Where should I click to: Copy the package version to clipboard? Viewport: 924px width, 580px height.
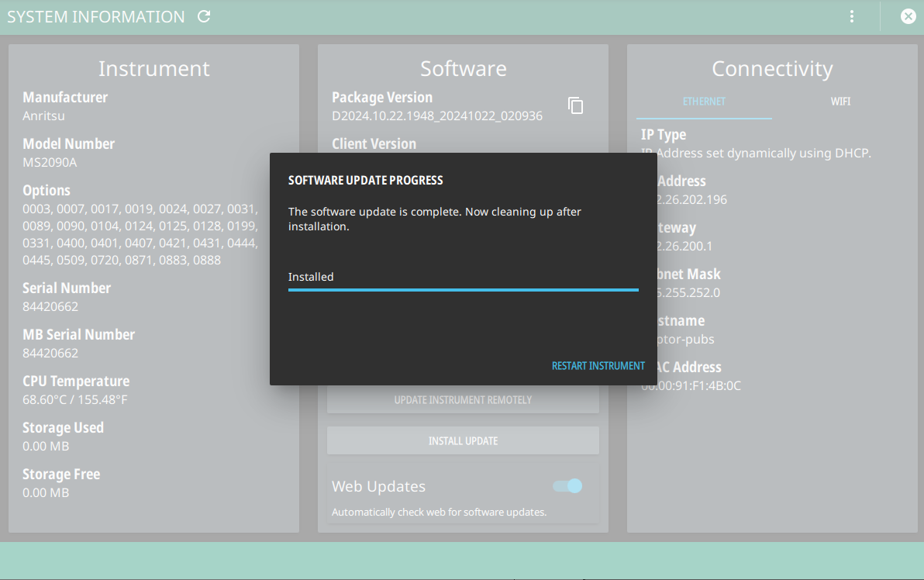(x=575, y=105)
